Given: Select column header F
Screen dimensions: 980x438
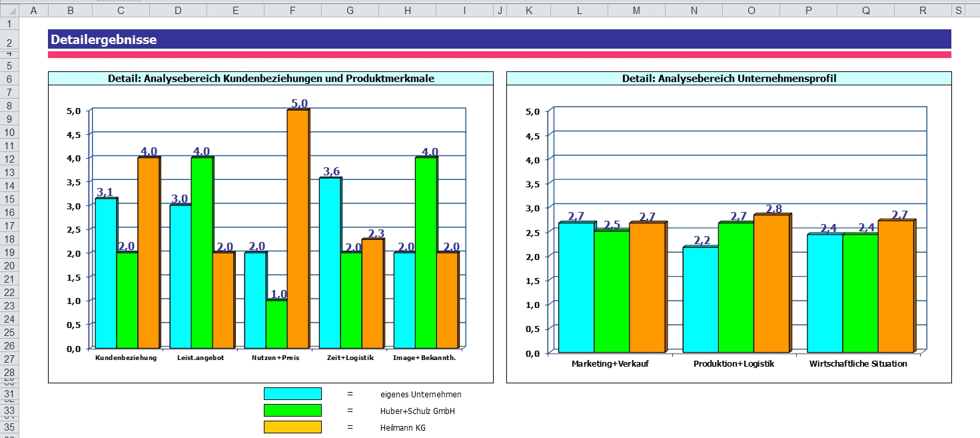Looking at the screenshot, I should [292, 11].
